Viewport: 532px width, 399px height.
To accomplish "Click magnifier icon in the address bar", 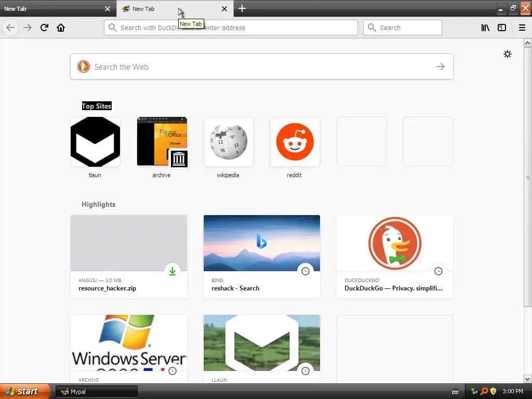I will (x=113, y=28).
